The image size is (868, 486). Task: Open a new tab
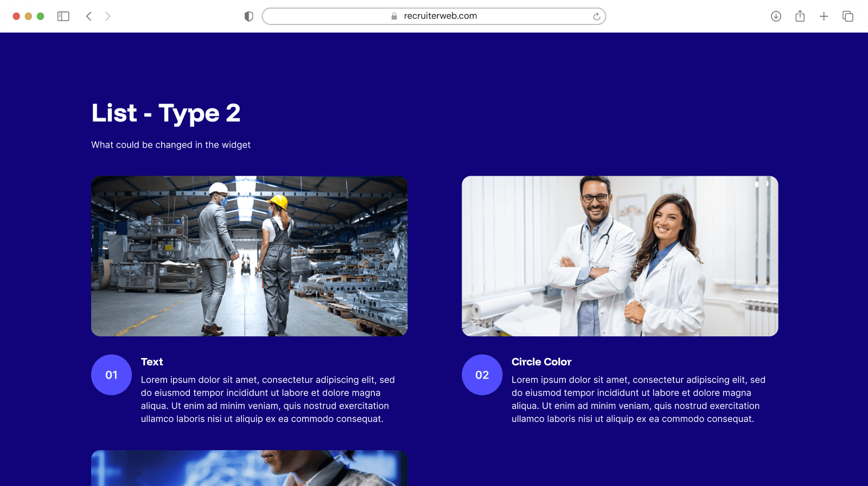824,16
